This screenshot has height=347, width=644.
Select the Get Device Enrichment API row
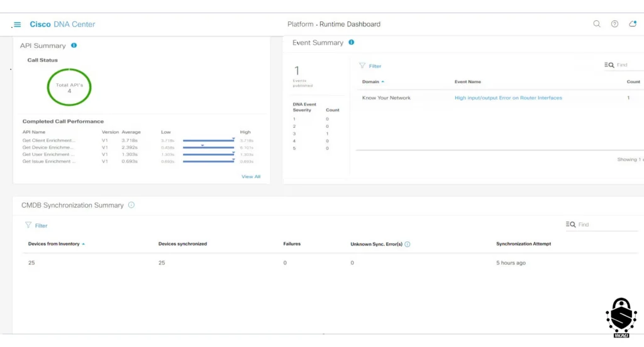coord(138,147)
